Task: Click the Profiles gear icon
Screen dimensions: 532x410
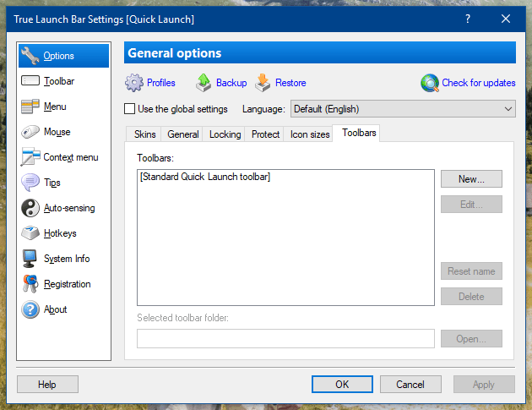Action: [x=134, y=83]
